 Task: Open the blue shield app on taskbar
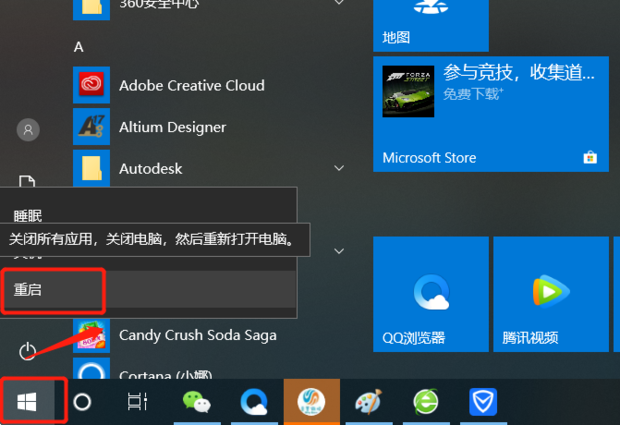click(485, 402)
